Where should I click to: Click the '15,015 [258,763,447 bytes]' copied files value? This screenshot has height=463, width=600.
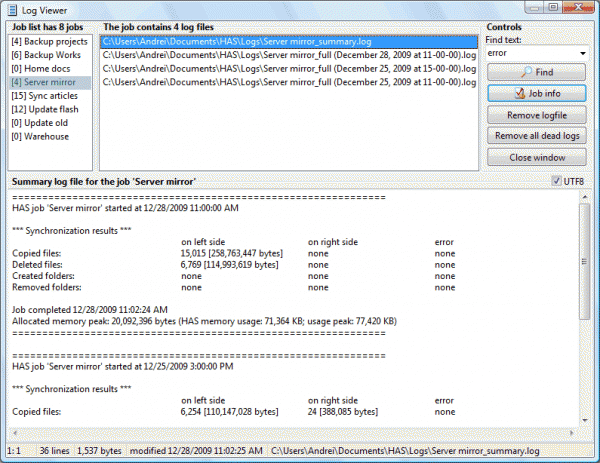(232, 253)
